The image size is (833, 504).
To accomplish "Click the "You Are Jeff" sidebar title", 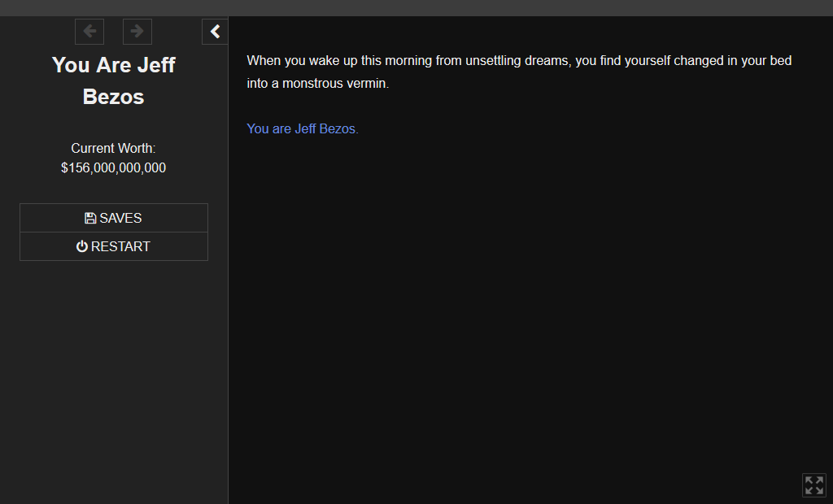I will [114, 65].
